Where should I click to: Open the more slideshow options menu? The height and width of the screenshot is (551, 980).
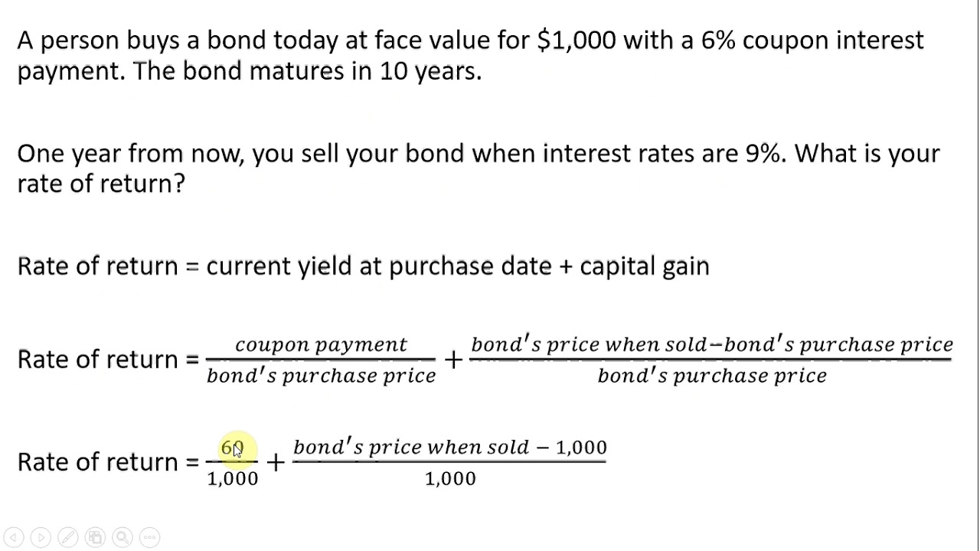point(150,537)
